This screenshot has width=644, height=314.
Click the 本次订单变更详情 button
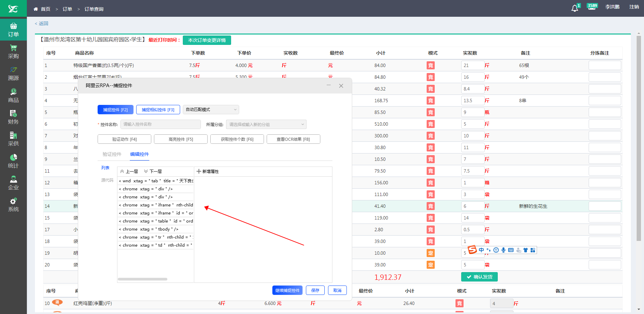[207, 40]
